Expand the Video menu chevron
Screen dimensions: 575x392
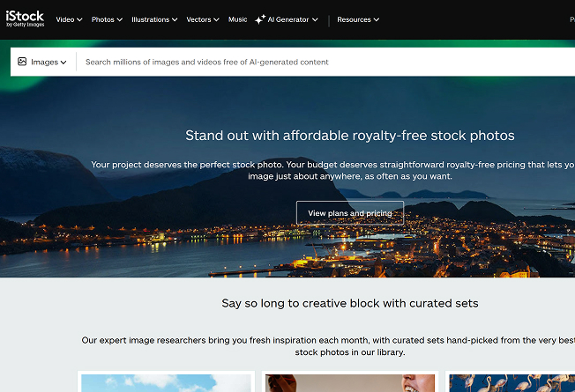[x=79, y=19]
